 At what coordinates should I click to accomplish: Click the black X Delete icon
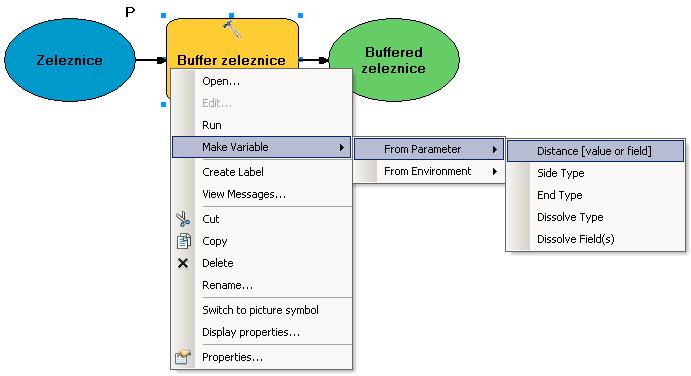[182, 263]
